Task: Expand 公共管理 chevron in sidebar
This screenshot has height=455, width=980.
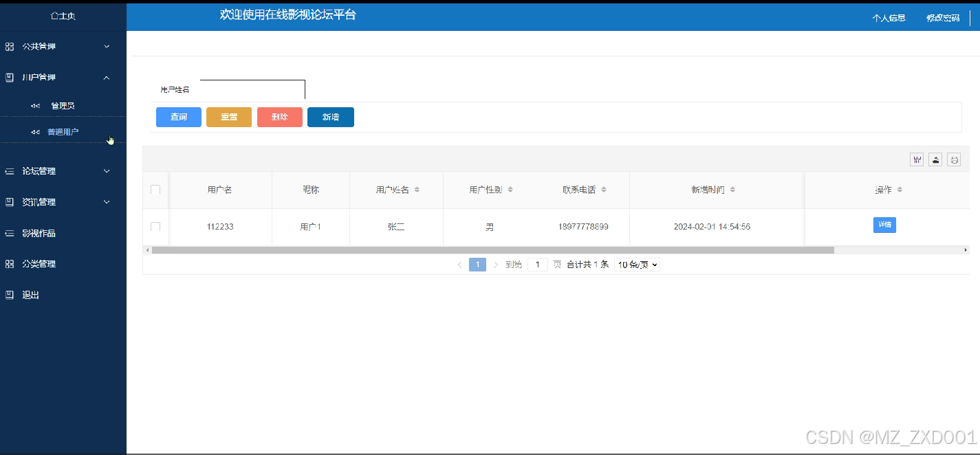Action: 107,47
